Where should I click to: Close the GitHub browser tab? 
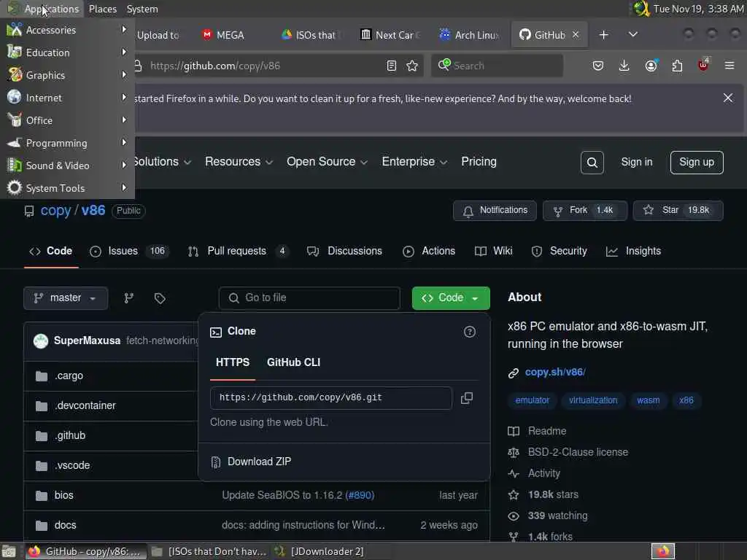[576, 34]
